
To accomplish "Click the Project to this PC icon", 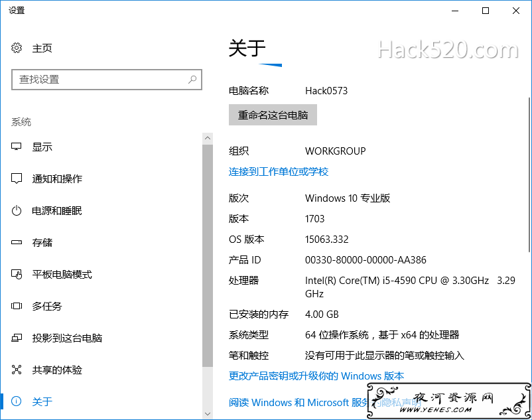I will coord(17,338).
